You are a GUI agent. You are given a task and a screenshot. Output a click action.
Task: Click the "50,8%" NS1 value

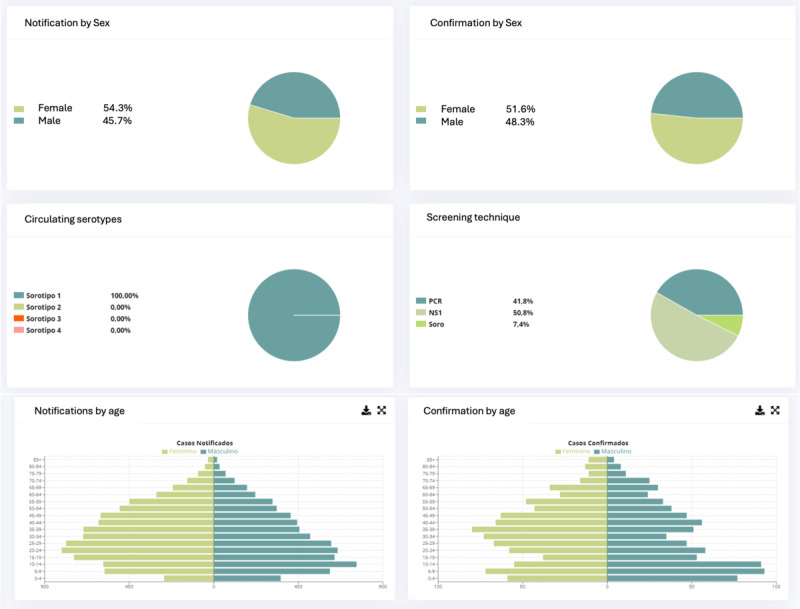[523, 313]
